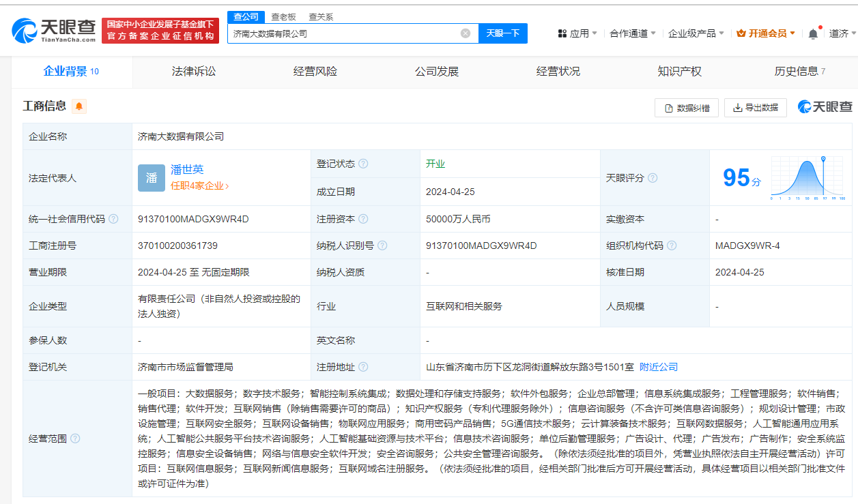
Task: Open the 附近公司 link
Action: (x=657, y=366)
